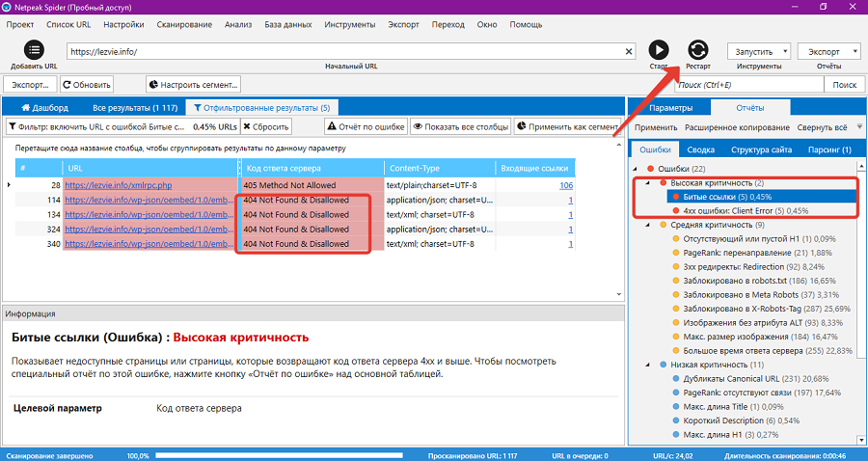
Task: Select Короткий Description (6) 0,54% item
Action: (x=741, y=420)
